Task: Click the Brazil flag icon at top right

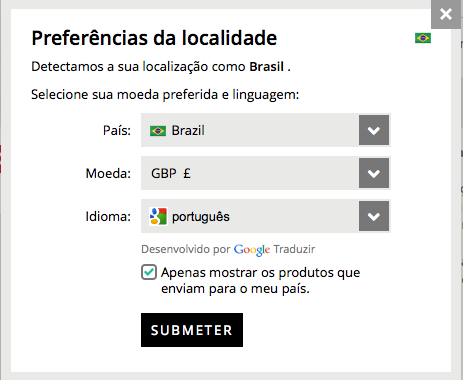Action: pos(423,38)
